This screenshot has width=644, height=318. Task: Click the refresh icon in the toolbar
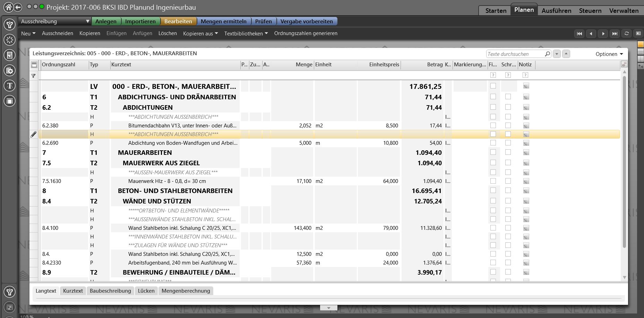(x=626, y=34)
